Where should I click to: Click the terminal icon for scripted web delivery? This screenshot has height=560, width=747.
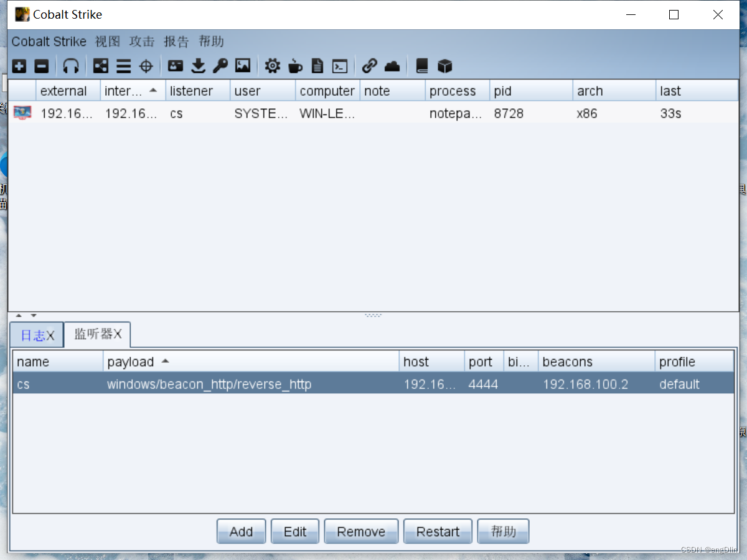tap(340, 65)
